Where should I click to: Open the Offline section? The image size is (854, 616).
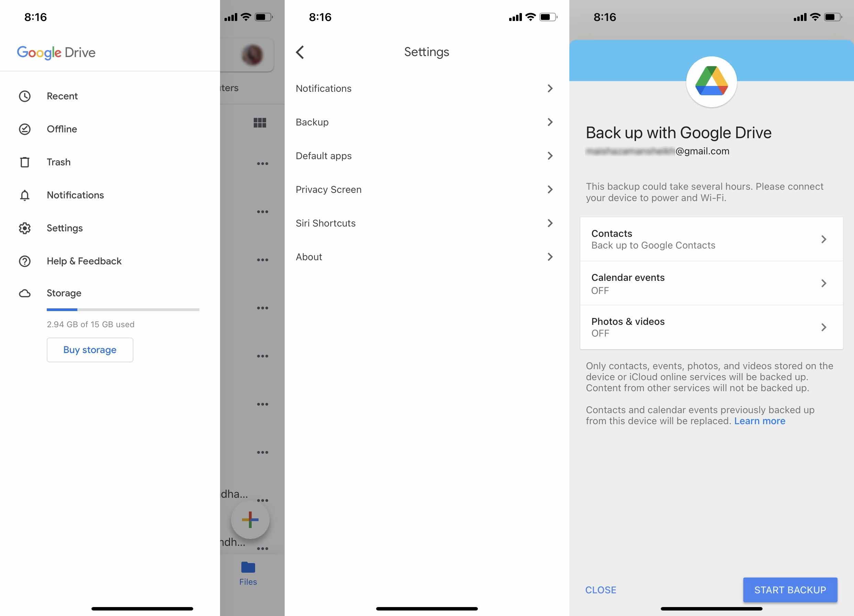click(x=62, y=129)
